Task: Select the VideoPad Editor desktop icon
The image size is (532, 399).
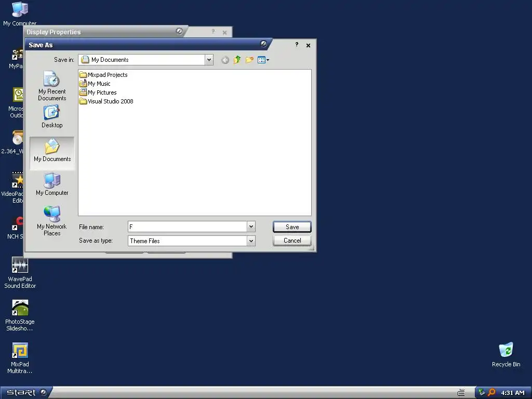Action: (12, 188)
